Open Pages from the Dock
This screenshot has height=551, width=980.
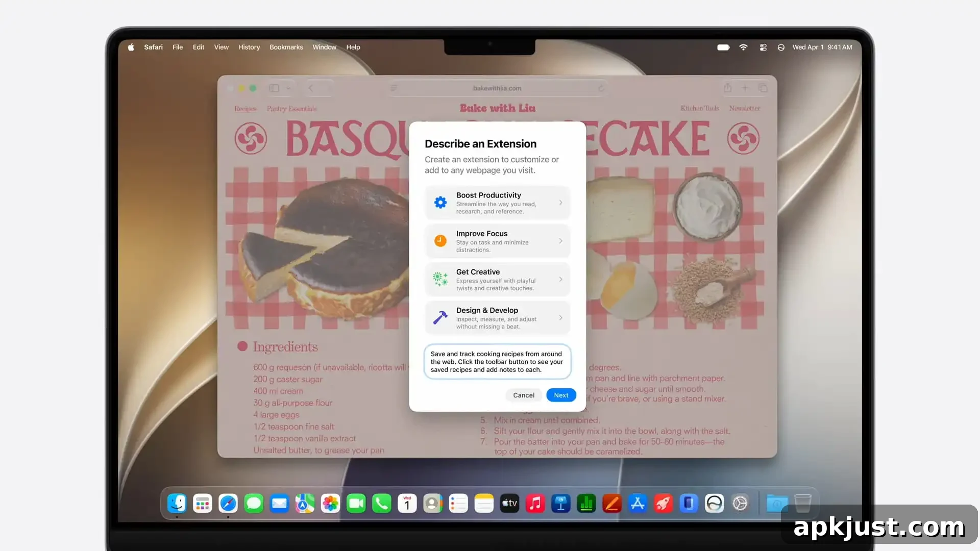point(612,504)
